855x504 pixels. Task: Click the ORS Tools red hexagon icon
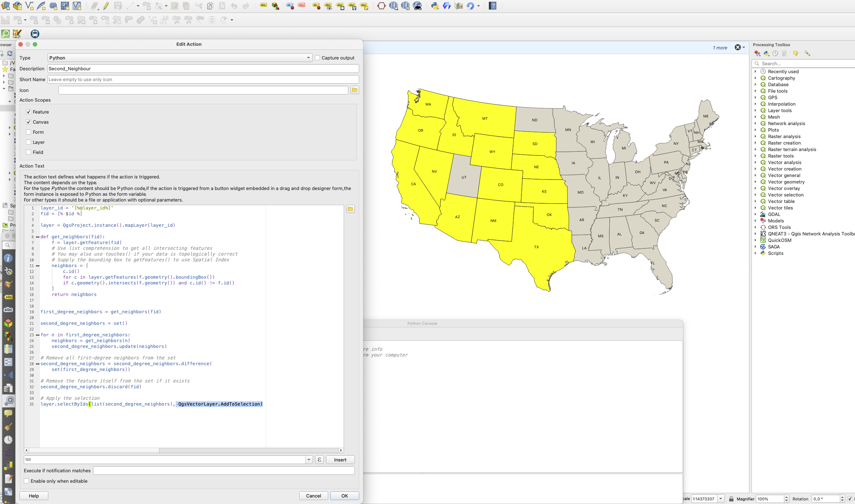pos(381,6)
